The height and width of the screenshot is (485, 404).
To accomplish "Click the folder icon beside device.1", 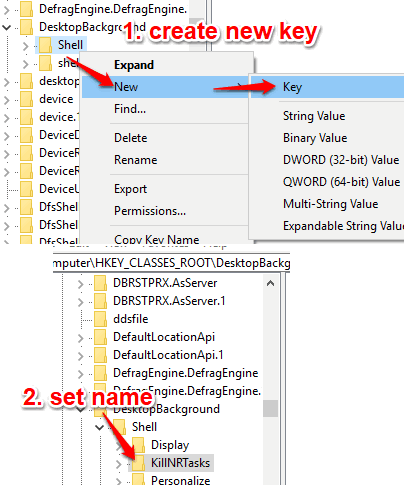I will 26,117.
